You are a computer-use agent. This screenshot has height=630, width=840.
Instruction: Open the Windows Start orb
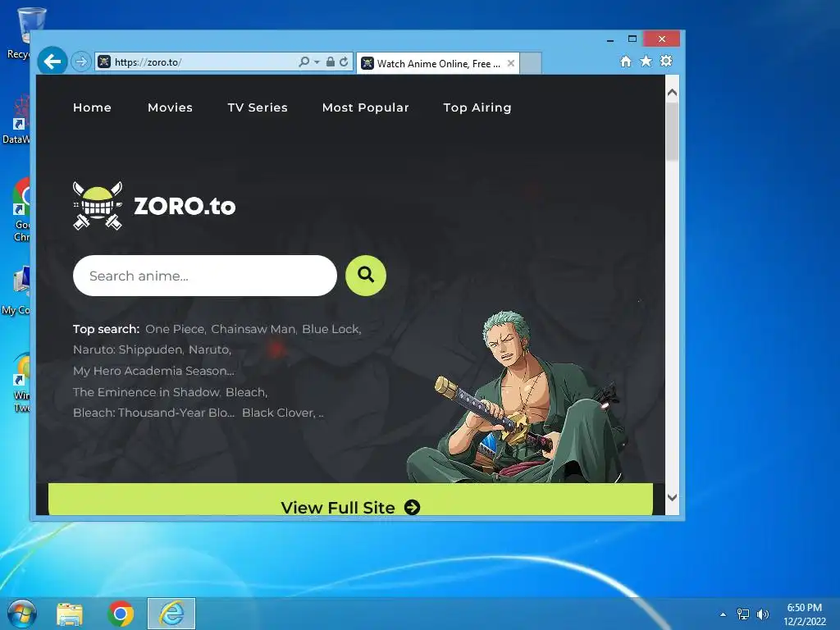(22, 614)
